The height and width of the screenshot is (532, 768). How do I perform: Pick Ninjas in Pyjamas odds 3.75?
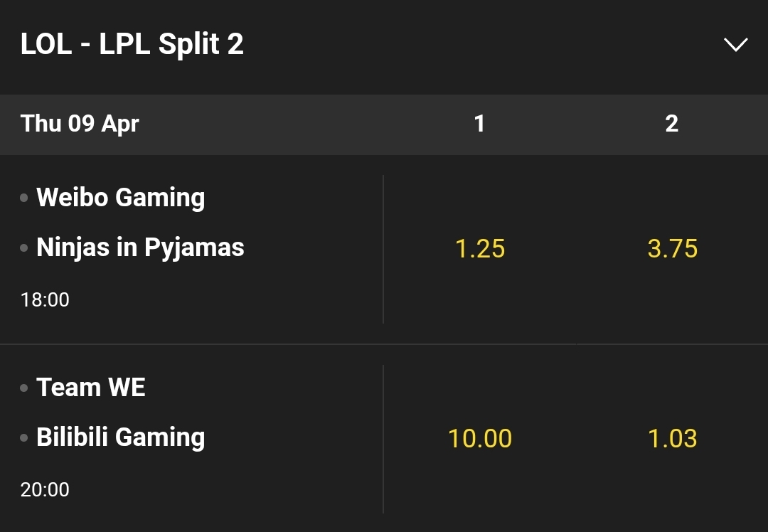click(673, 249)
